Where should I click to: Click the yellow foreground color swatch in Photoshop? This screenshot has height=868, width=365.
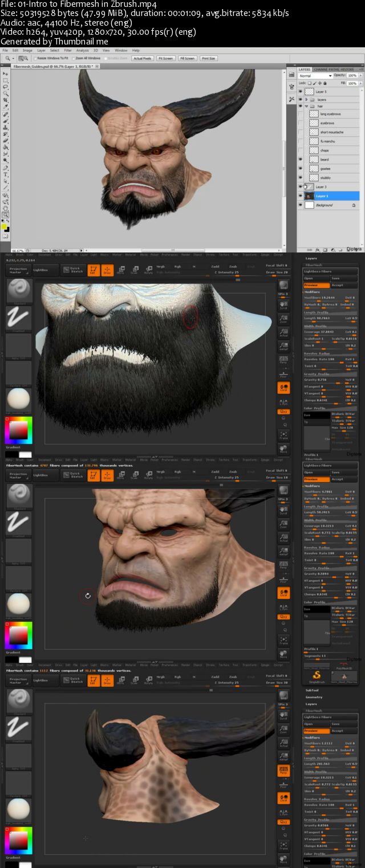pos(4,226)
